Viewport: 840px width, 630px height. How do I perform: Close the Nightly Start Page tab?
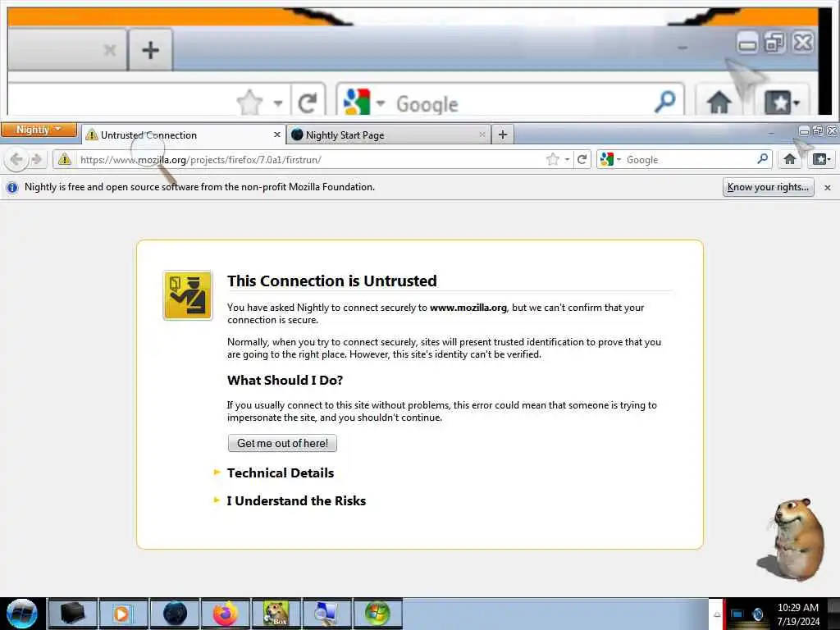click(482, 135)
